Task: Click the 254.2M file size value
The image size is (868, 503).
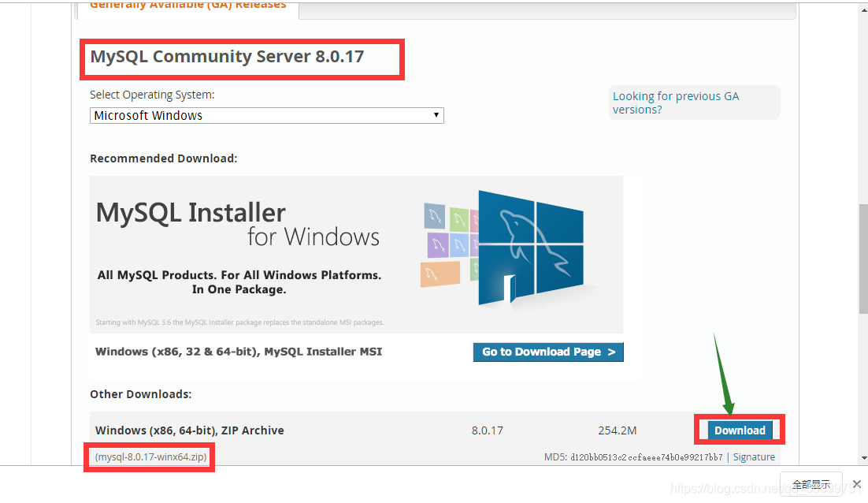Action: (618, 430)
